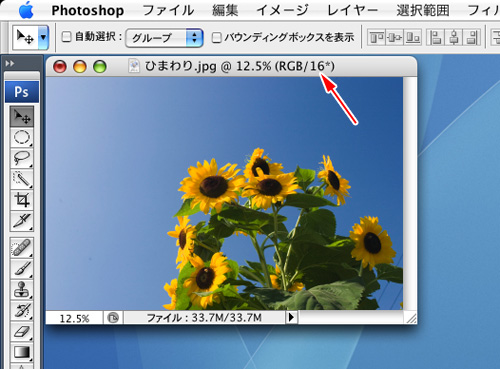Select the Brush tool

[x=22, y=269]
